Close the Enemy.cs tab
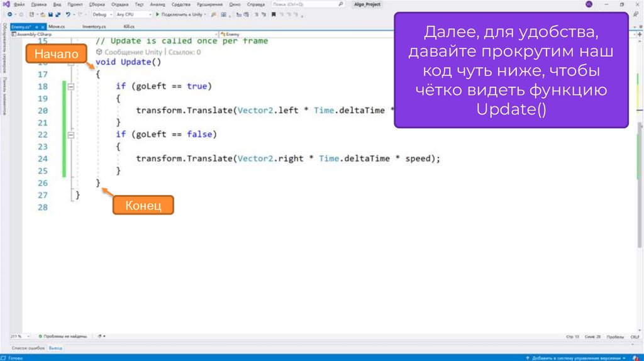Screen dimensions: 644x361 point(42,27)
